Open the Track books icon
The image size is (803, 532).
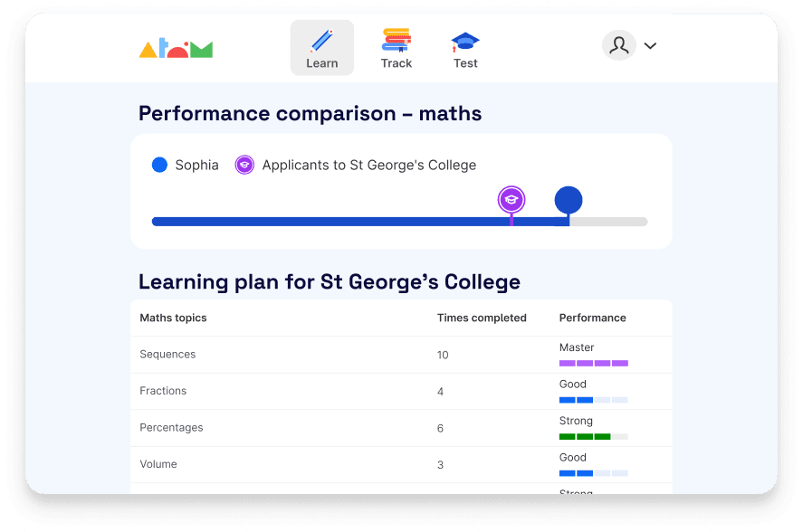[397, 38]
